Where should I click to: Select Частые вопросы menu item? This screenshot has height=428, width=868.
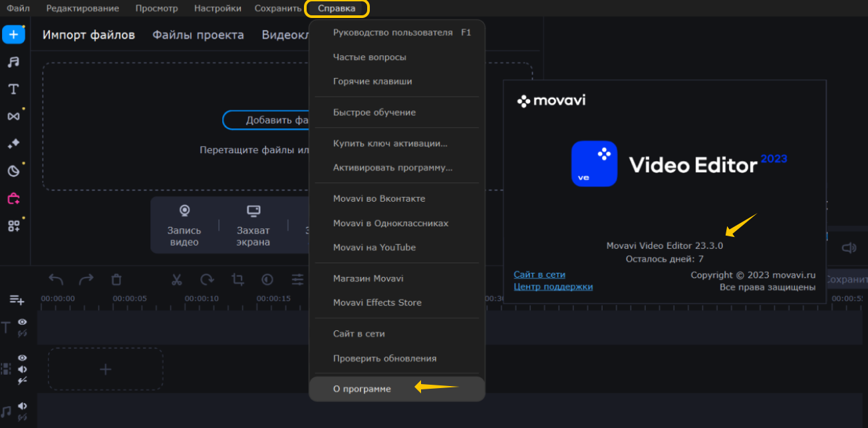397,57
